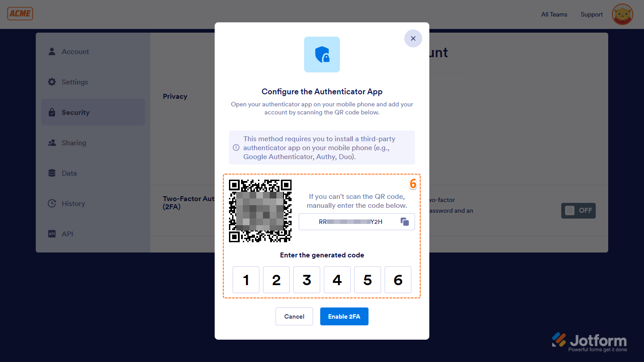Open the Data section icon
Image resolution: width=644 pixels, height=362 pixels.
click(52, 173)
